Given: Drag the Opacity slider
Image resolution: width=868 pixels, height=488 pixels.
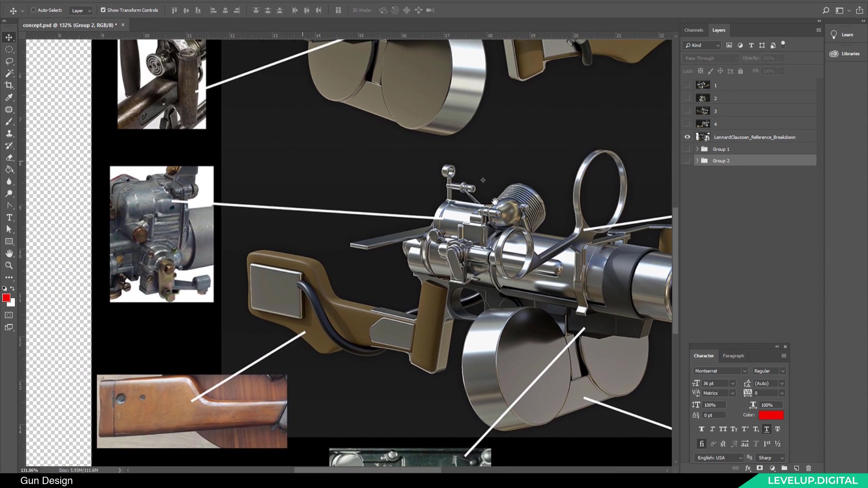Looking at the screenshot, I should [750, 58].
